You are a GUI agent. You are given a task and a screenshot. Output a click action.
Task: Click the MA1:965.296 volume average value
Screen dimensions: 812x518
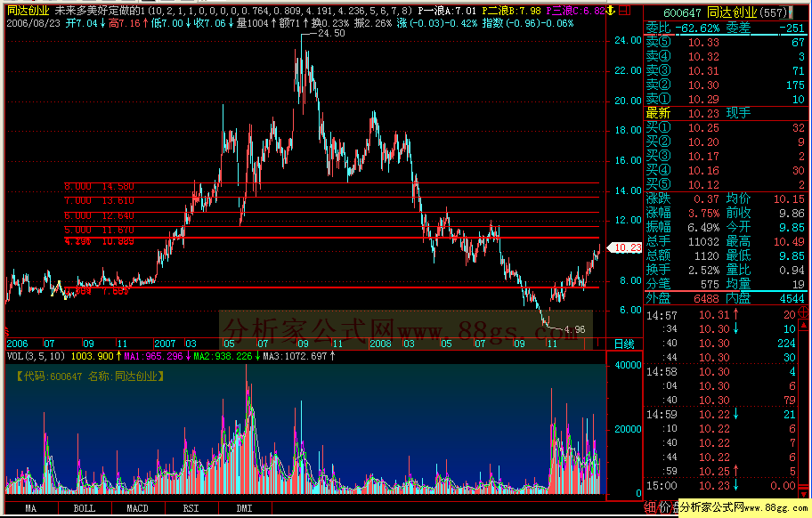pyautogui.click(x=153, y=356)
